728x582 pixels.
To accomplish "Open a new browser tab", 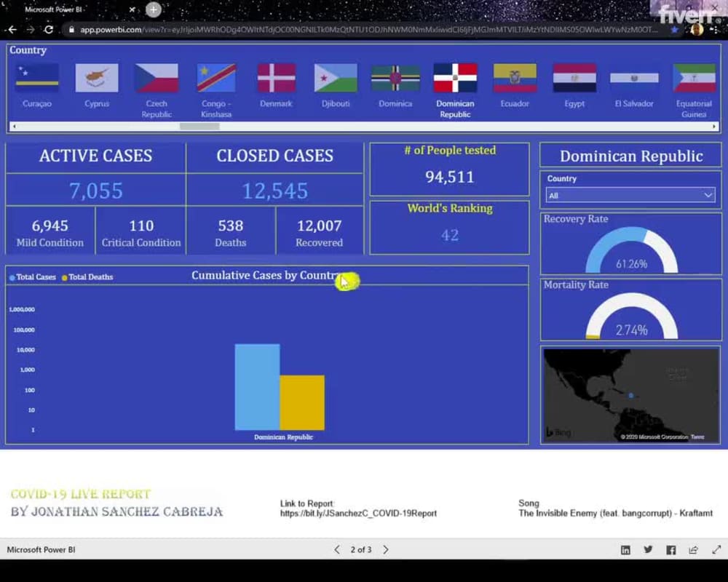I will point(151,11).
